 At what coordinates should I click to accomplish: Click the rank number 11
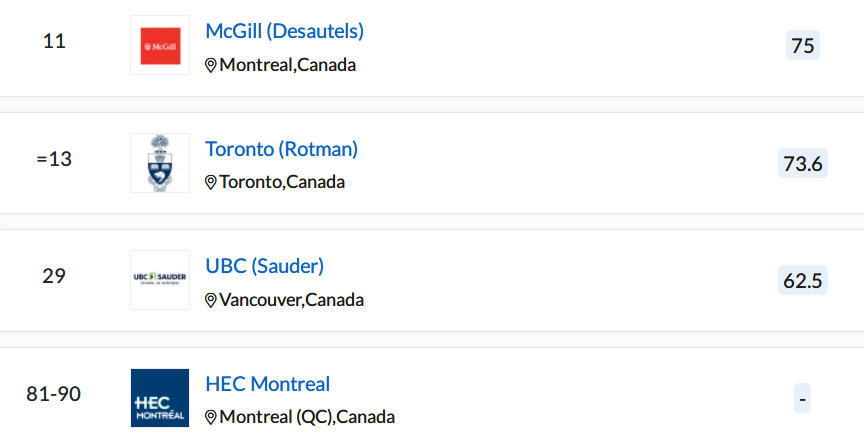point(54,41)
